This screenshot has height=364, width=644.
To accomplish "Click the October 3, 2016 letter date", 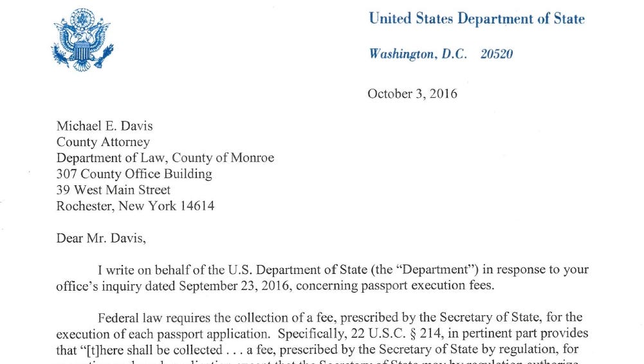I will tap(412, 94).
